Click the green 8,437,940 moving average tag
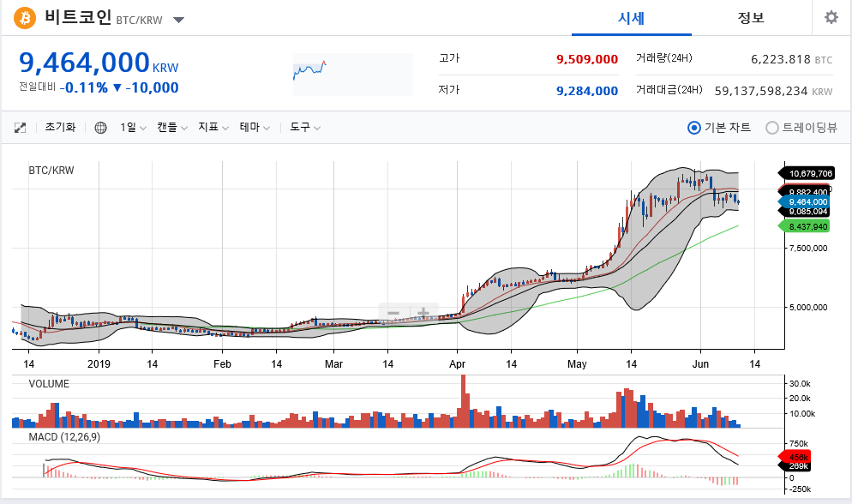The height and width of the screenshot is (504, 852). (805, 226)
